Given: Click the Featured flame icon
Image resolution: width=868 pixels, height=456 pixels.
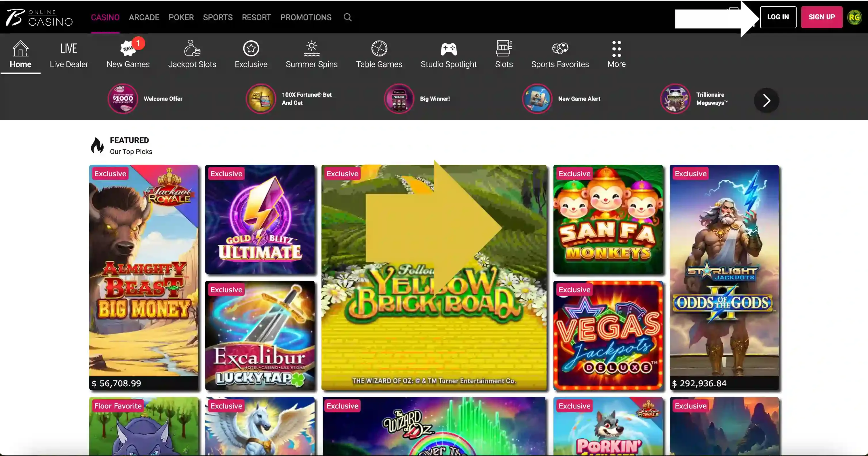Looking at the screenshot, I should click(x=97, y=146).
